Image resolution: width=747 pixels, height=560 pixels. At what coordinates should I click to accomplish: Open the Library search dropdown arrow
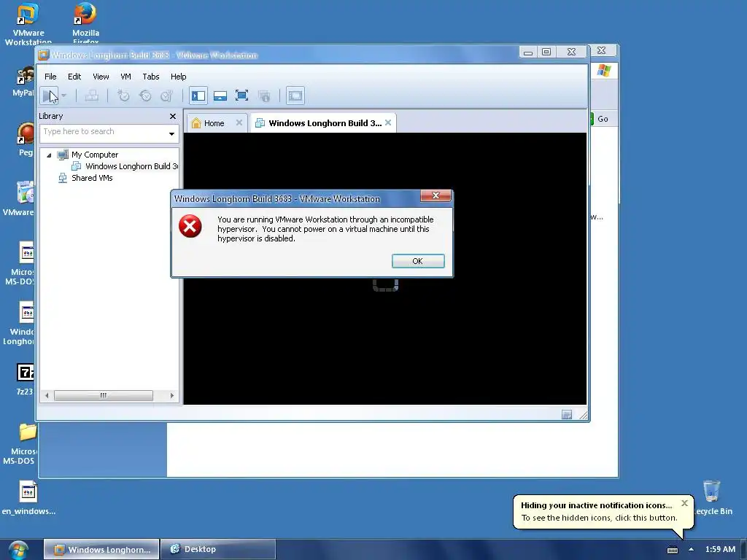click(171, 134)
